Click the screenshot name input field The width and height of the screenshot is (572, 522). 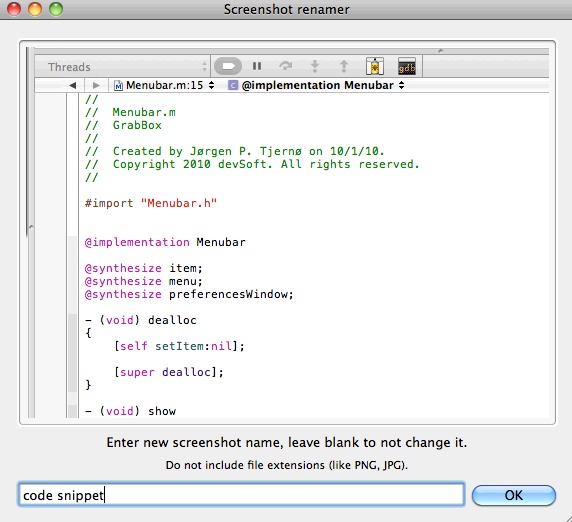click(x=241, y=495)
